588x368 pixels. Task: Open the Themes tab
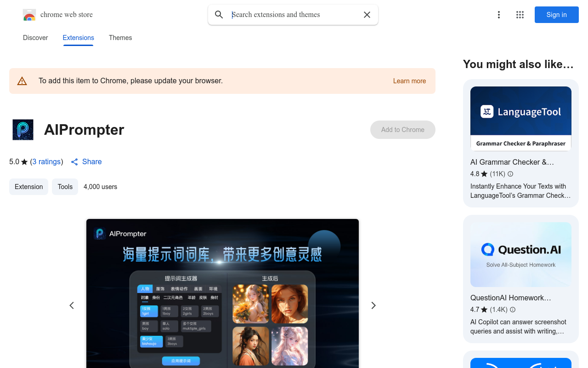point(120,38)
